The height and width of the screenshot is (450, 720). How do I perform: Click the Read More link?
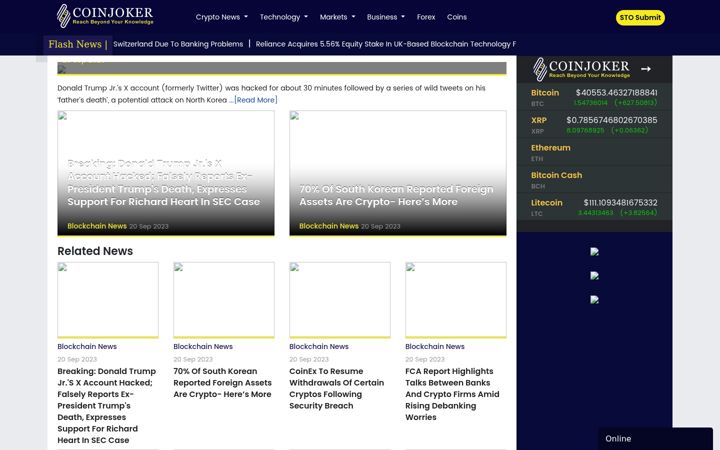click(x=256, y=100)
